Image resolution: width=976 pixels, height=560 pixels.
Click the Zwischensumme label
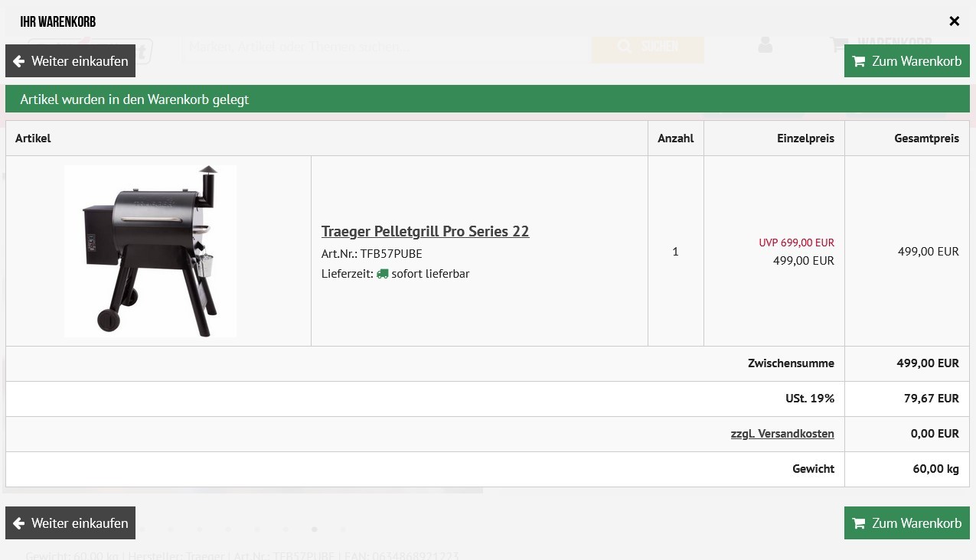click(x=791, y=363)
